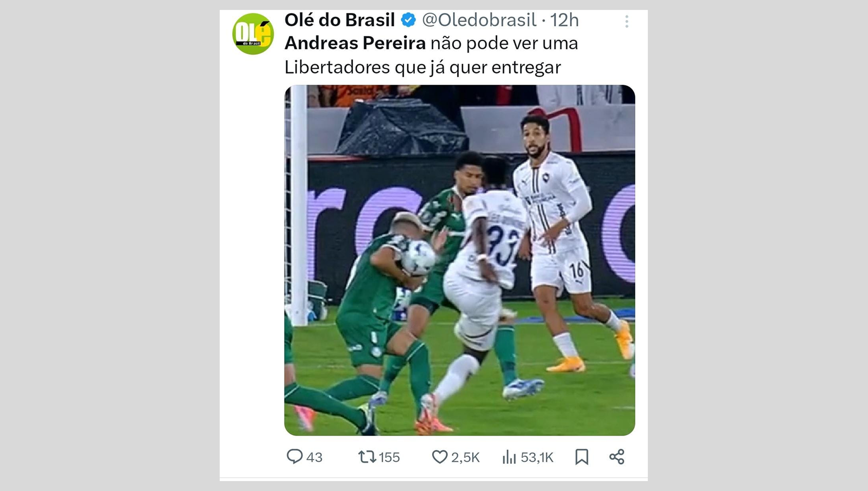
Task: Click the Olé do Brasil profile avatar
Action: 253,33
